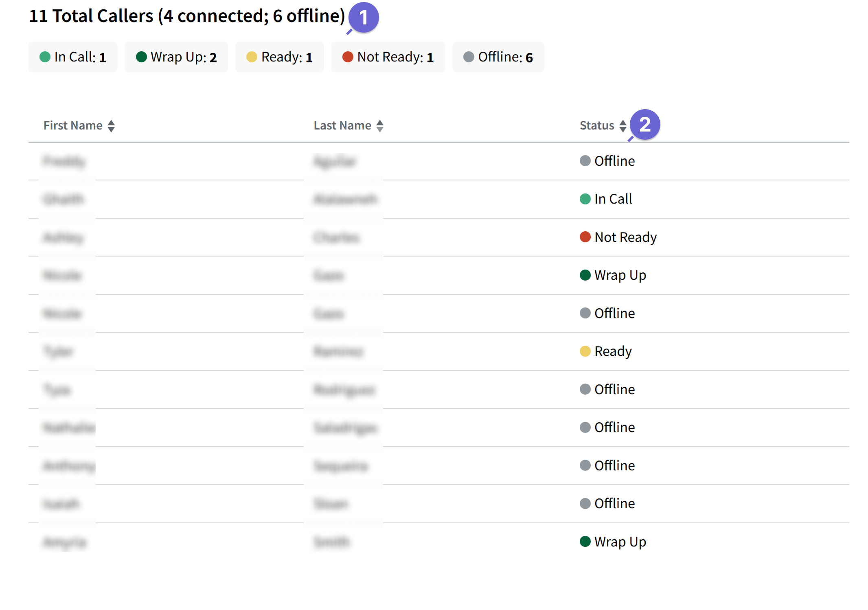Click the purple annotation badge number 1
This screenshot has height=610, width=868.
click(364, 18)
